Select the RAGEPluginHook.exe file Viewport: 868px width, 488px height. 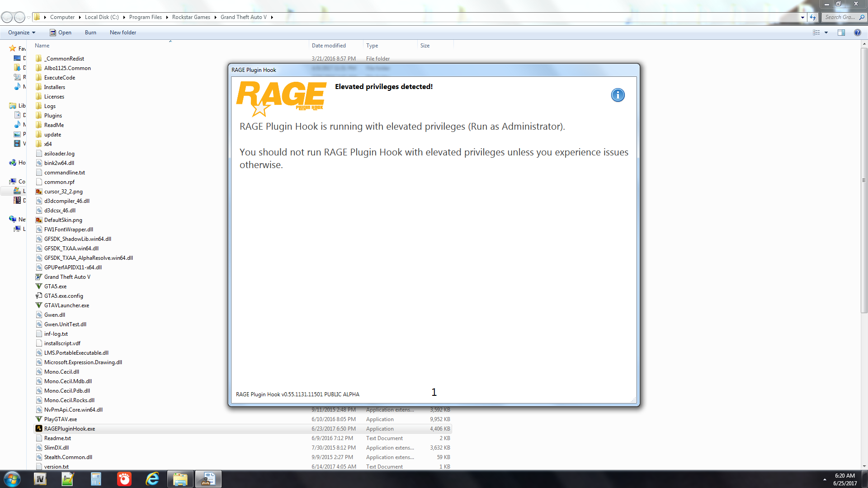(x=70, y=429)
